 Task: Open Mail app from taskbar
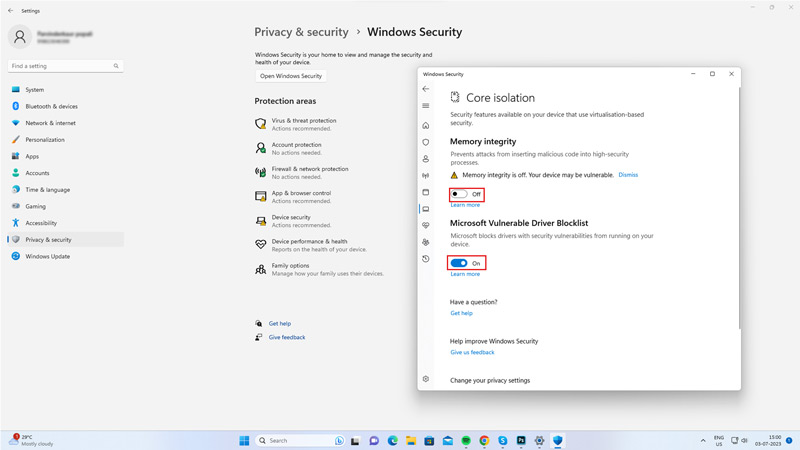pos(447,440)
